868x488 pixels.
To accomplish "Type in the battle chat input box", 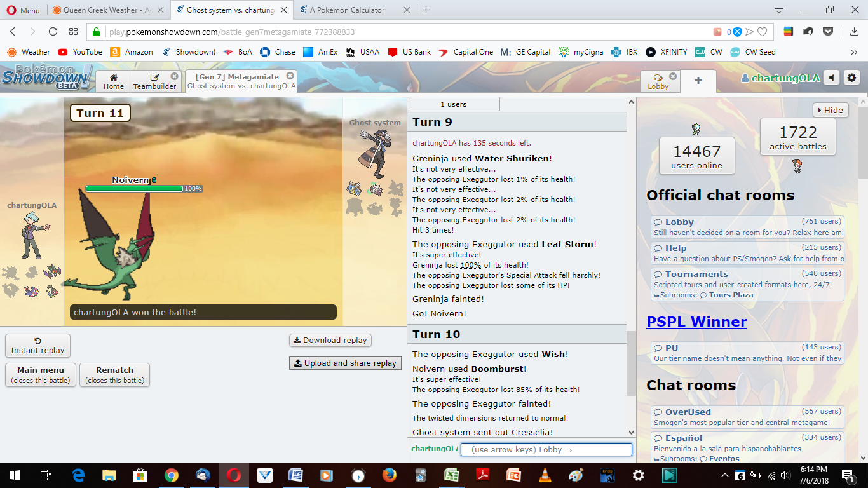I will pos(546,450).
